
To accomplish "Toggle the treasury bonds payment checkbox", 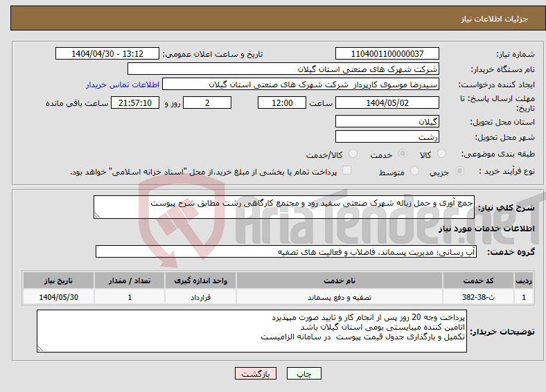I will pos(347,170).
